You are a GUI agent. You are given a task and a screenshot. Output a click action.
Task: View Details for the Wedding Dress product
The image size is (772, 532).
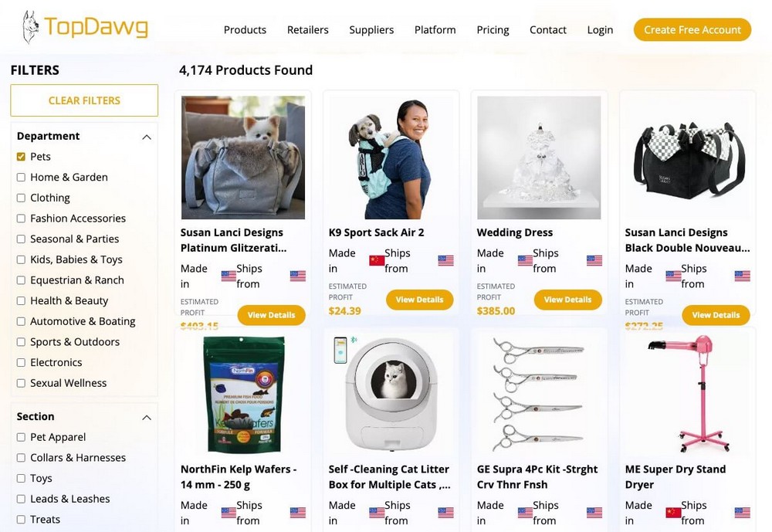pyautogui.click(x=567, y=300)
